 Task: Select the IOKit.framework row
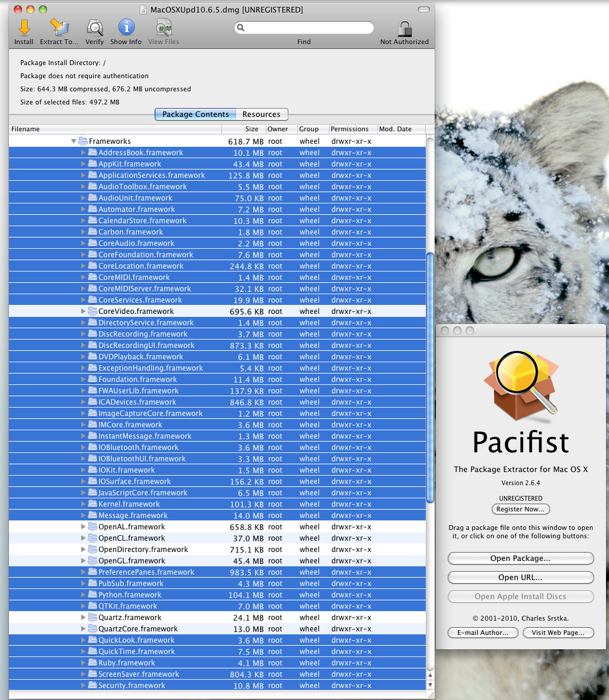coord(217,470)
